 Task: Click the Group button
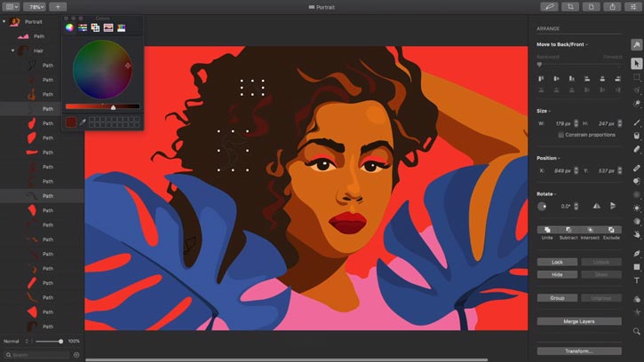[557, 298]
